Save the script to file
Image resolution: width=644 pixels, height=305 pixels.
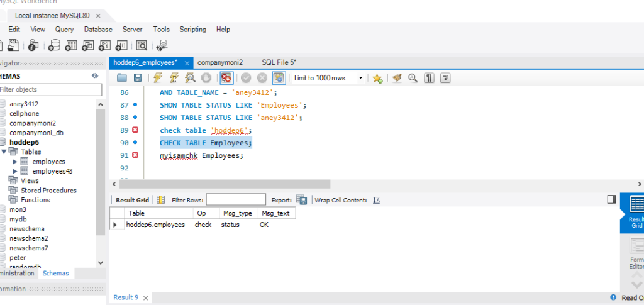point(138,78)
